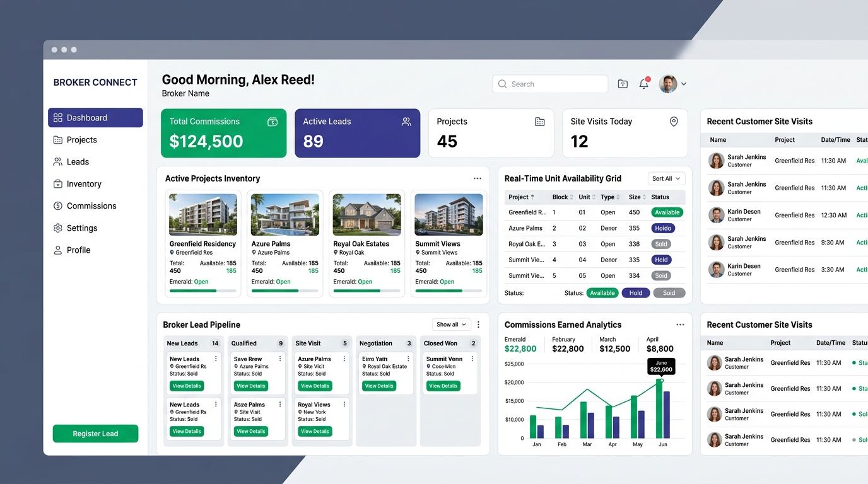Viewport: 868px width, 484px height.
Task: Sort by Block column header
Action: coord(563,197)
